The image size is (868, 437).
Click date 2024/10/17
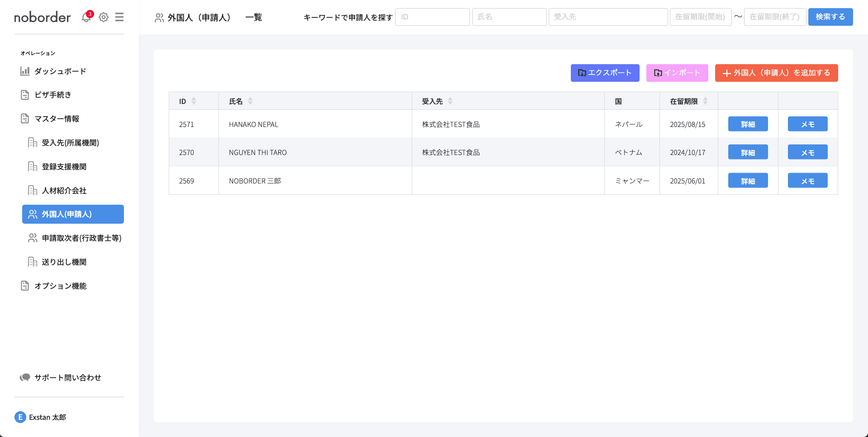(688, 152)
